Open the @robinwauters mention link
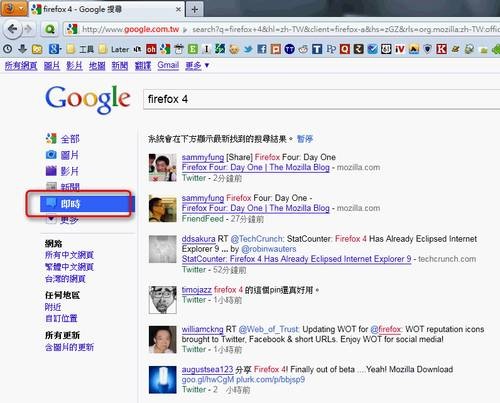This screenshot has height=403, width=500. point(269,249)
